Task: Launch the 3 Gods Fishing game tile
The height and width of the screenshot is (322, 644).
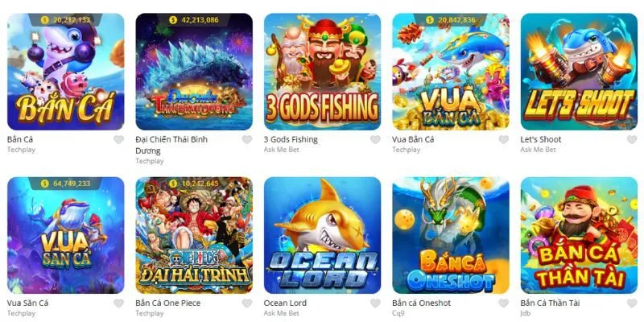Action: click(323, 72)
